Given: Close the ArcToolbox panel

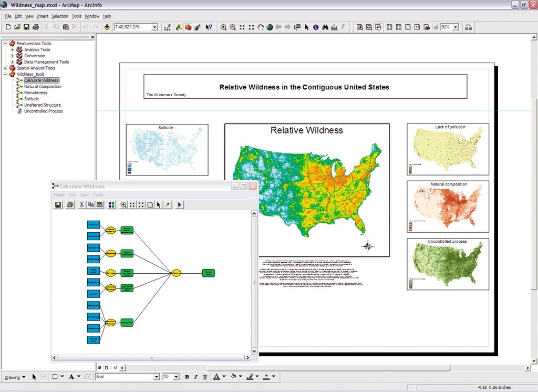Looking at the screenshot, I should click(92, 37).
